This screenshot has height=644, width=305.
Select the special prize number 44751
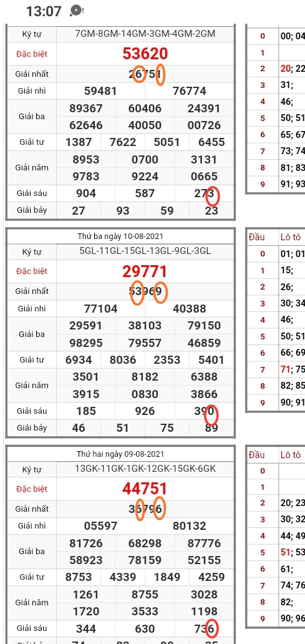(145, 489)
